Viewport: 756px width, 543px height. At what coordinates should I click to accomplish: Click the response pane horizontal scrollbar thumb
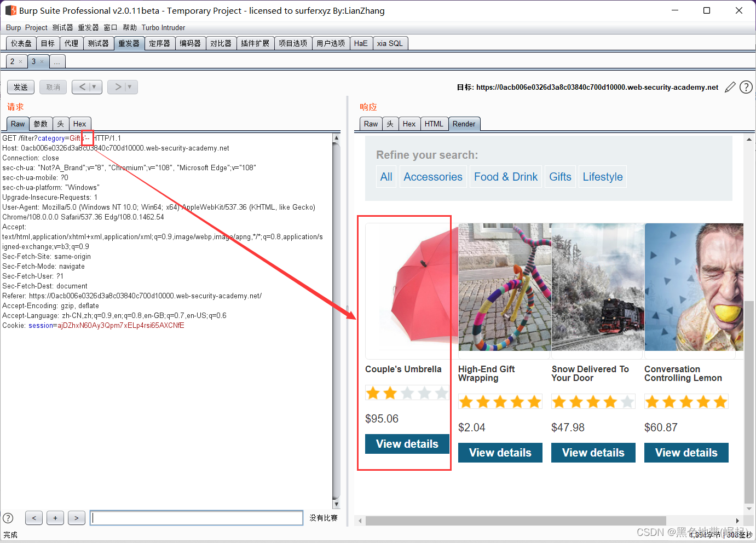(x=516, y=521)
